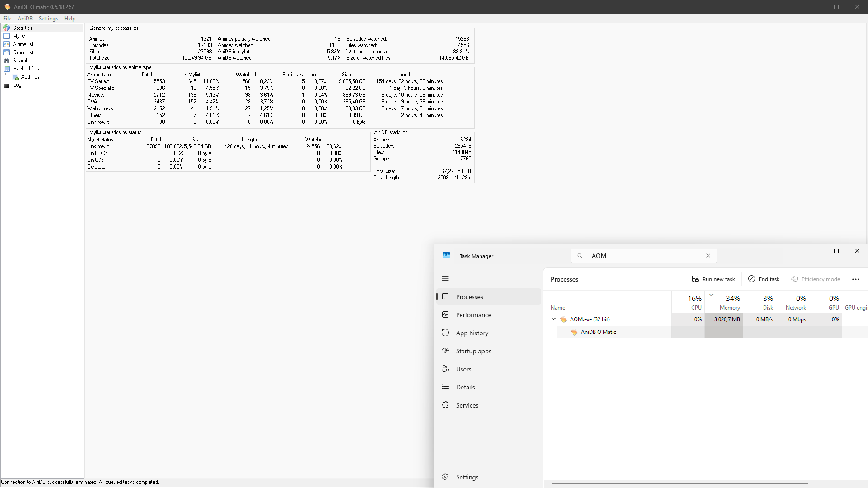Click the Memory column sort chevron
The image size is (868, 488).
(712, 296)
